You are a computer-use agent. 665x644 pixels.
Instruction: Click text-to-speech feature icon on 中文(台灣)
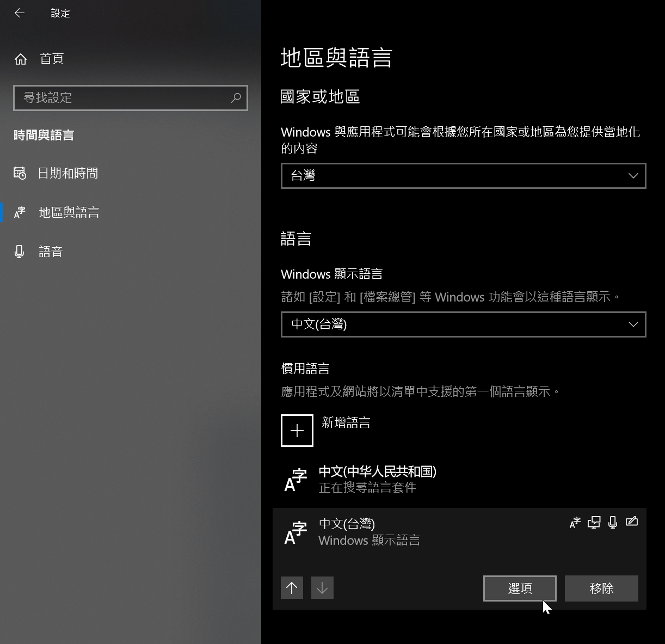[x=594, y=523]
